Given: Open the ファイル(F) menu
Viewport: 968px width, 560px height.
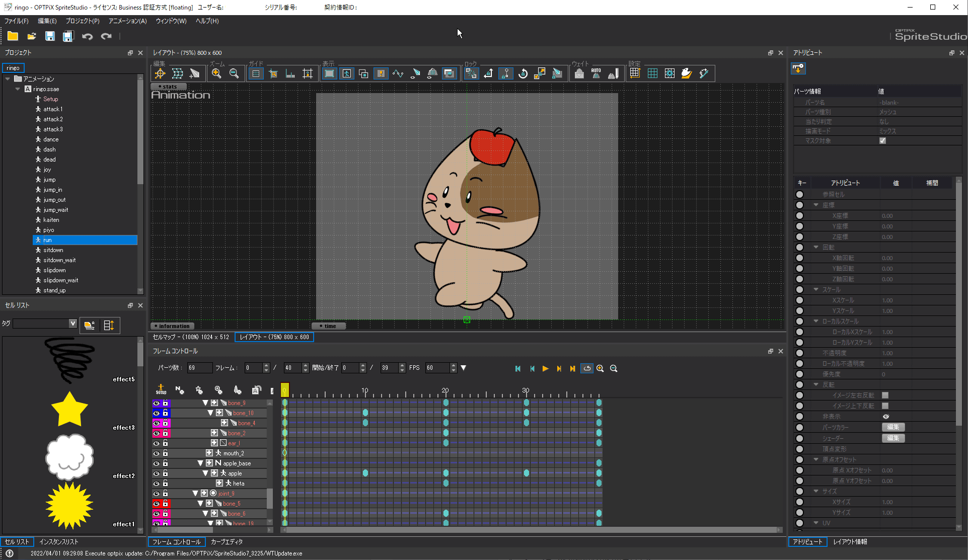Looking at the screenshot, I should [16, 21].
